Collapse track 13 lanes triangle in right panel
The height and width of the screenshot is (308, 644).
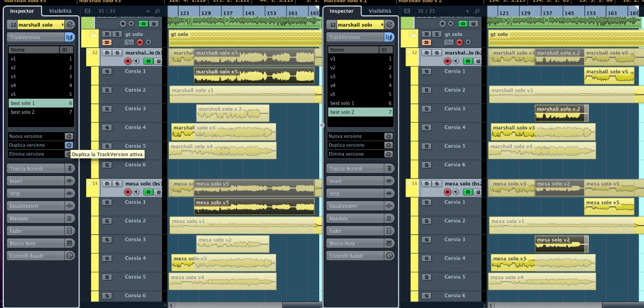(409, 183)
